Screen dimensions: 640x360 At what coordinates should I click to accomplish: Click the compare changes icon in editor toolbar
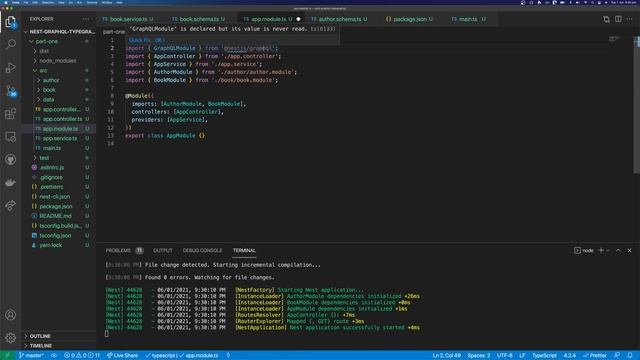point(607,19)
